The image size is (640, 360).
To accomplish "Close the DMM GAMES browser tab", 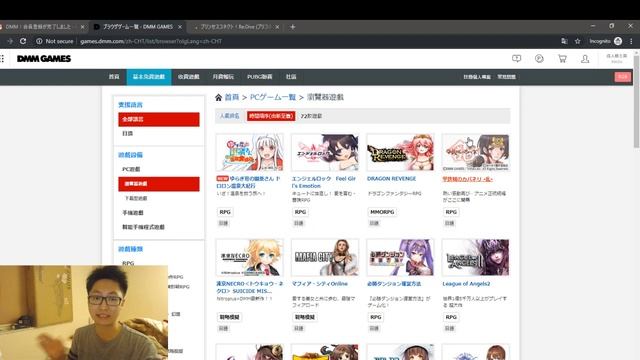I will (180, 27).
